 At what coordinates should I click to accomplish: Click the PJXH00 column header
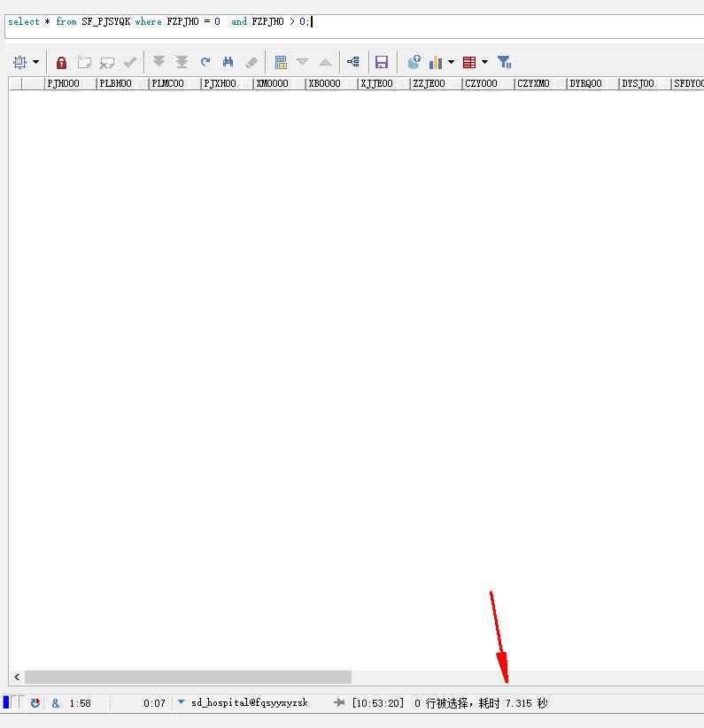227,83
